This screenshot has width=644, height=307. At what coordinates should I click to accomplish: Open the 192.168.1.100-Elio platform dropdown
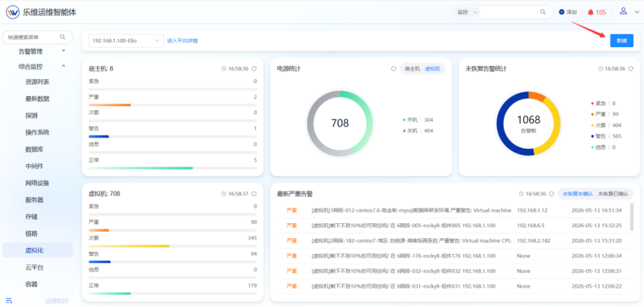pyautogui.click(x=126, y=40)
